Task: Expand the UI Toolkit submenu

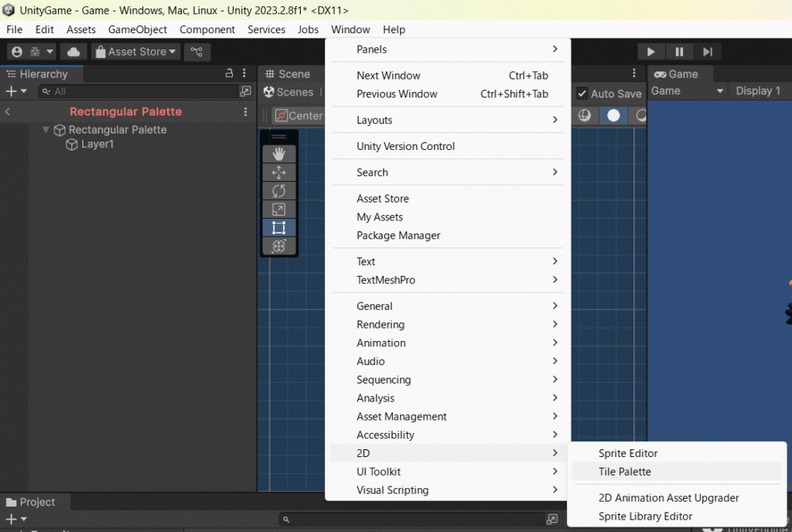Action: click(448, 472)
